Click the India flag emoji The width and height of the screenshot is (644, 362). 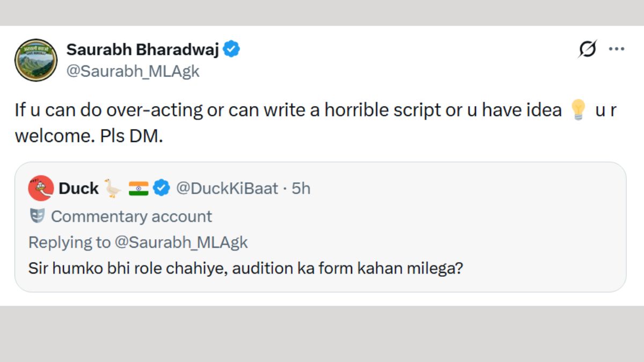(x=138, y=188)
